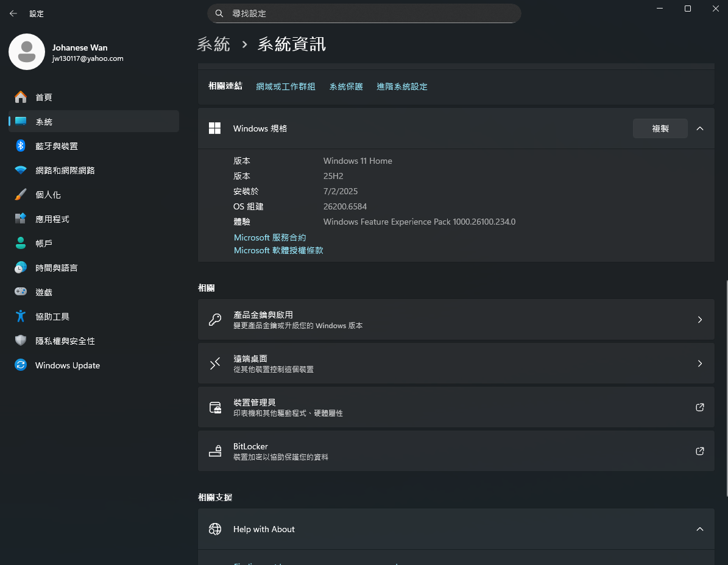The width and height of the screenshot is (728, 565).
Task: Click the search magnifier icon
Action: point(219,13)
